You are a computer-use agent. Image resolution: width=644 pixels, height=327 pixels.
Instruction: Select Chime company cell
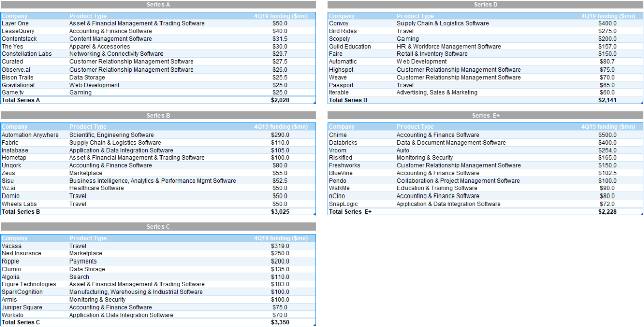point(337,135)
